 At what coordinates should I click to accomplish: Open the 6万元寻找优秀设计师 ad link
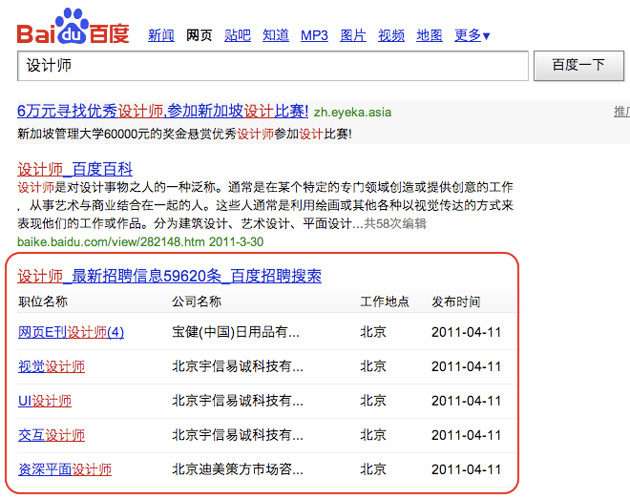pos(163,111)
